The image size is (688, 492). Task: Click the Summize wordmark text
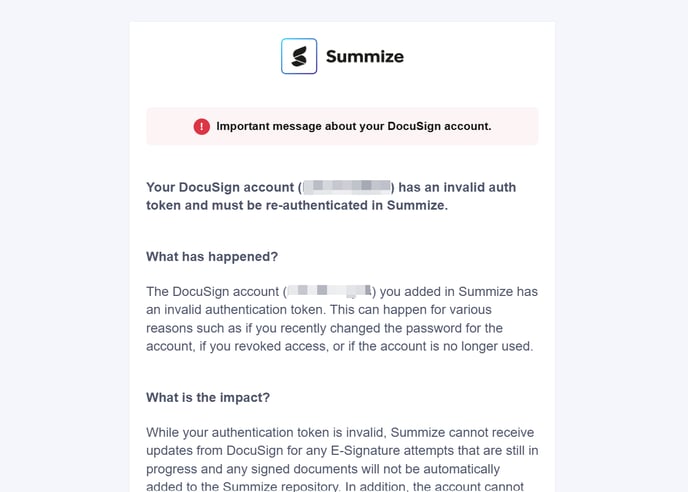coord(364,57)
